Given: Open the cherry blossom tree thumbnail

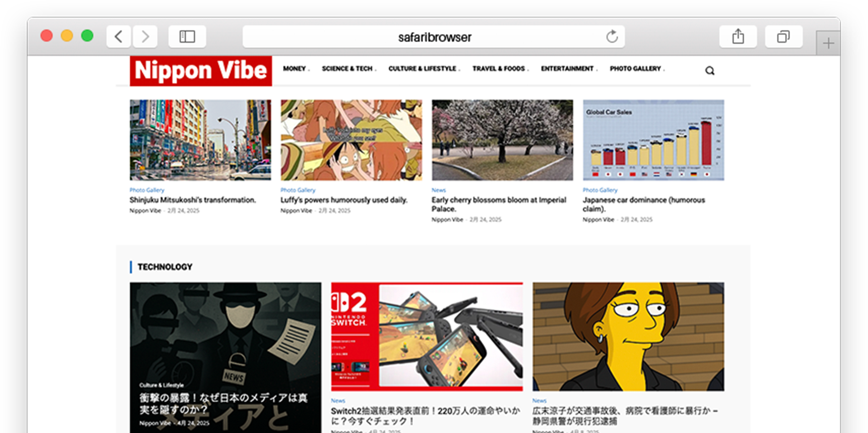Looking at the screenshot, I should point(502,140).
